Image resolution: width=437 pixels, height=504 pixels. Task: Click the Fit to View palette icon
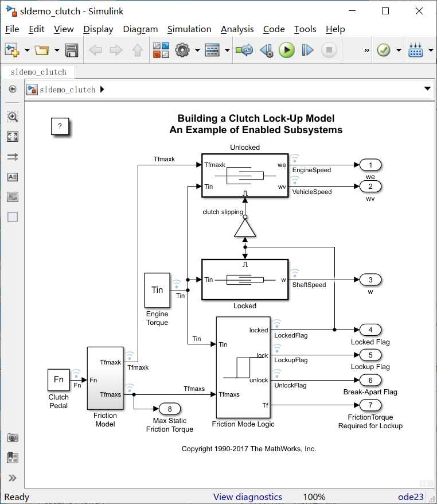13,137
